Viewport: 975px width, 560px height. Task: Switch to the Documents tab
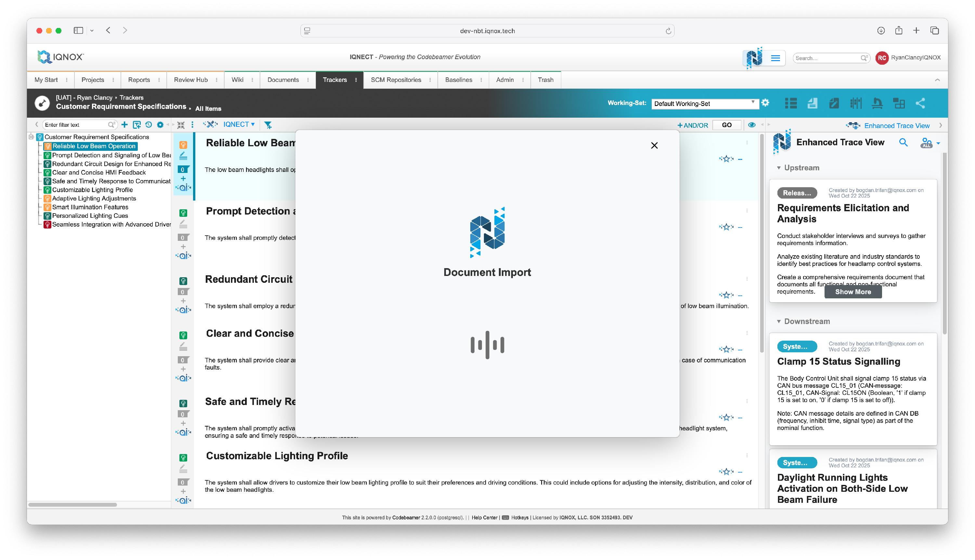[x=283, y=80]
